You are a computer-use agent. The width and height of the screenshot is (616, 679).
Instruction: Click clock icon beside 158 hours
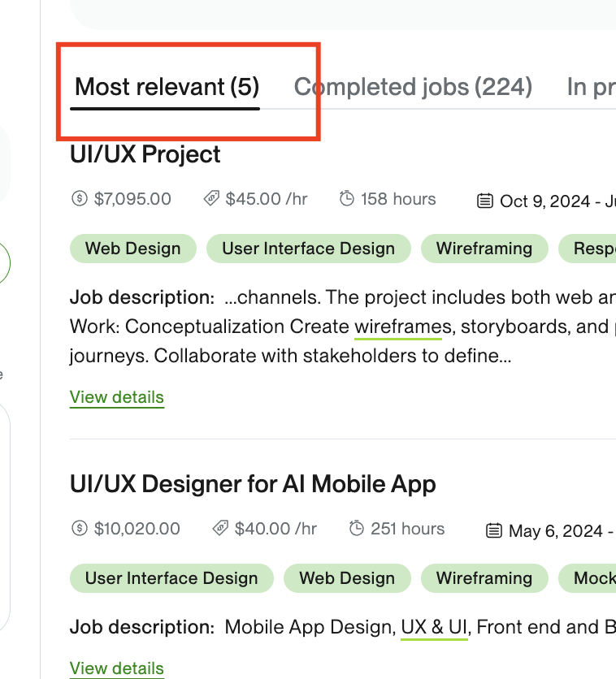pyautogui.click(x=346, y=199)
